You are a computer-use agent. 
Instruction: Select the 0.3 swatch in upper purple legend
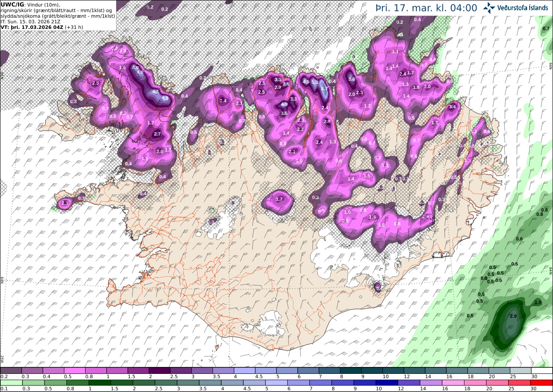coord(32,370)
